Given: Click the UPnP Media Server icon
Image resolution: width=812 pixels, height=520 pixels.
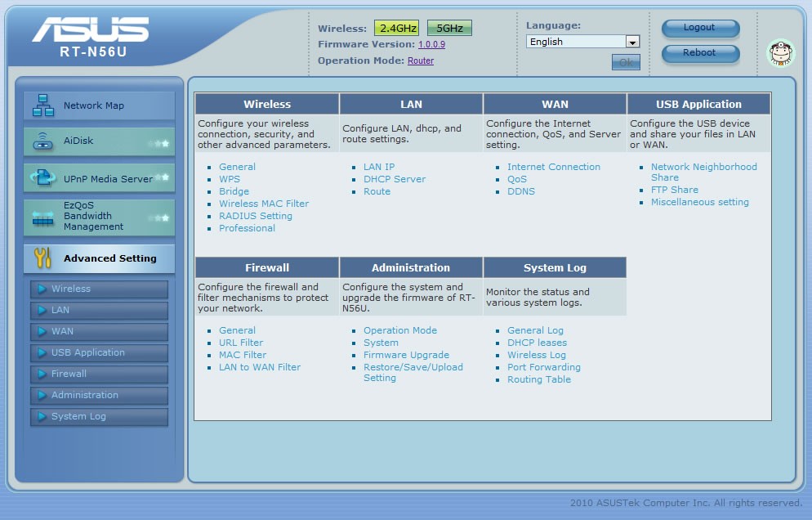Looking at the screenshot, I should [x=42, y=177].
